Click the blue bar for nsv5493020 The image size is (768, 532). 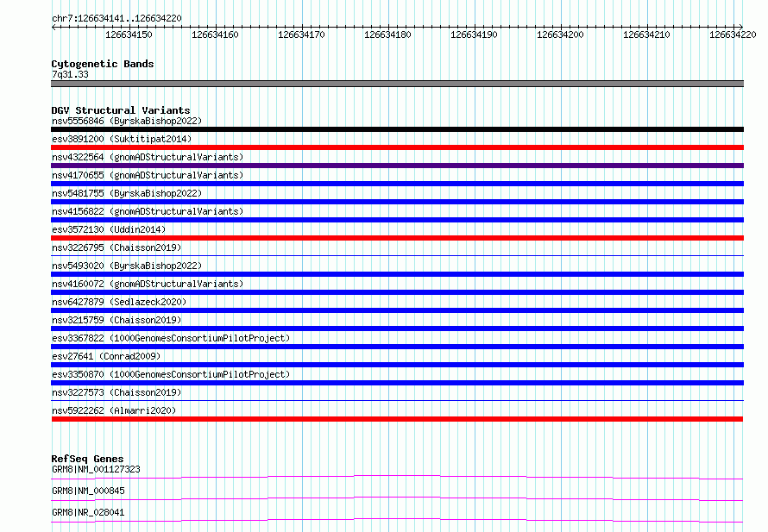coord(397,274)
